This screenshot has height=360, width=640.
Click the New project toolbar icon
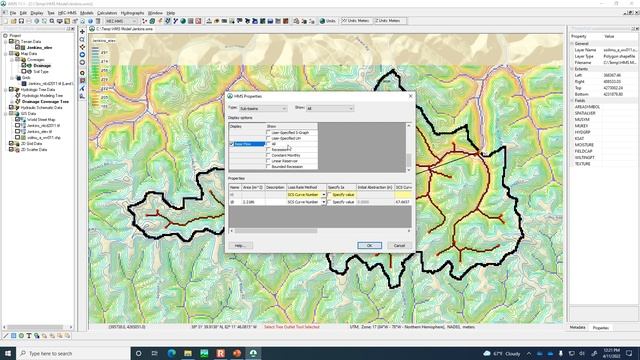6,21
